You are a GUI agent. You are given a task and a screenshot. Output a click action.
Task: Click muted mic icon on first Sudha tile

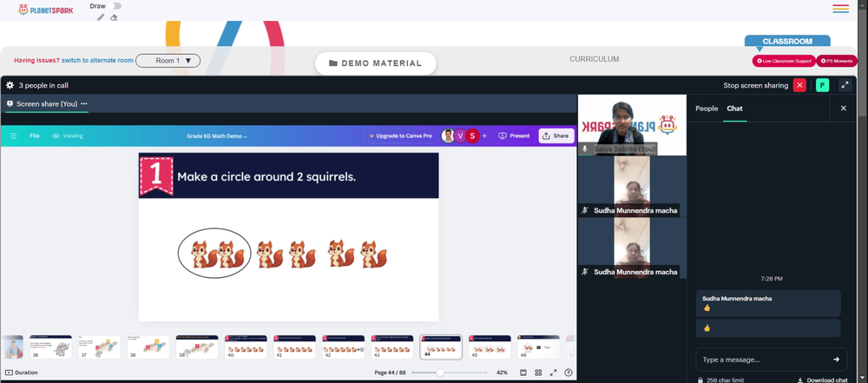[x=584, y=211]
